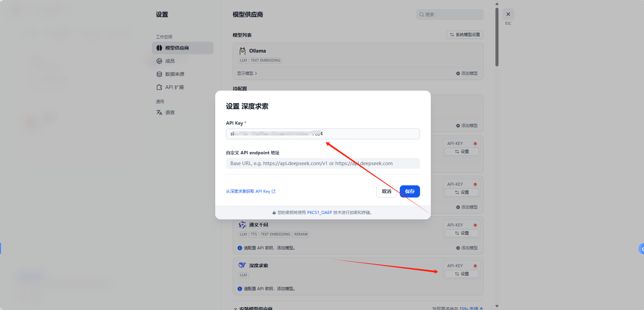The image size is (644, 310).
Task: Click 添加模型 in the first pending provider card
Action: 467,126
